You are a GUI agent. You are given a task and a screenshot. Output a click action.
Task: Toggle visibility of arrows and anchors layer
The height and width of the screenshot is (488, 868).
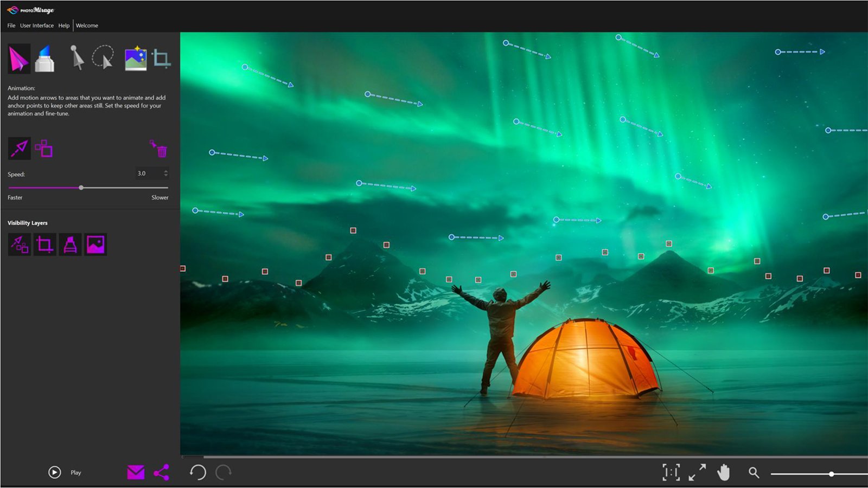click(20, 245)
